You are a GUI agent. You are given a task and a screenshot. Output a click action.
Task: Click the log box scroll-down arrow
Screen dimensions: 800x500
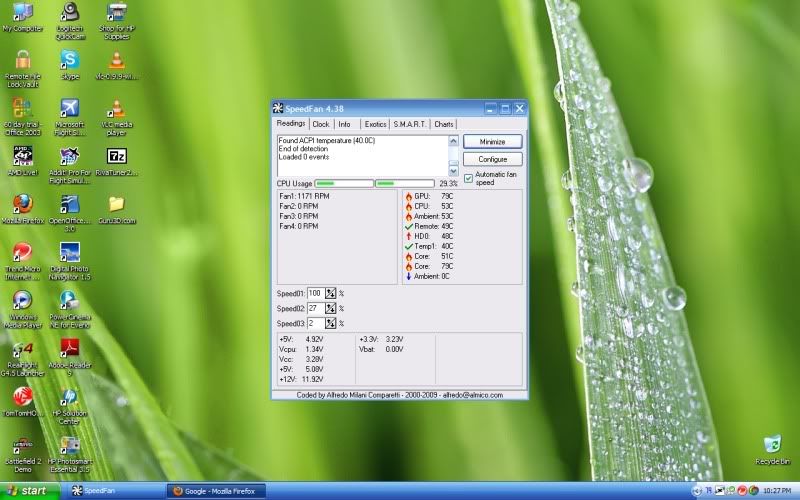(453, 171)
